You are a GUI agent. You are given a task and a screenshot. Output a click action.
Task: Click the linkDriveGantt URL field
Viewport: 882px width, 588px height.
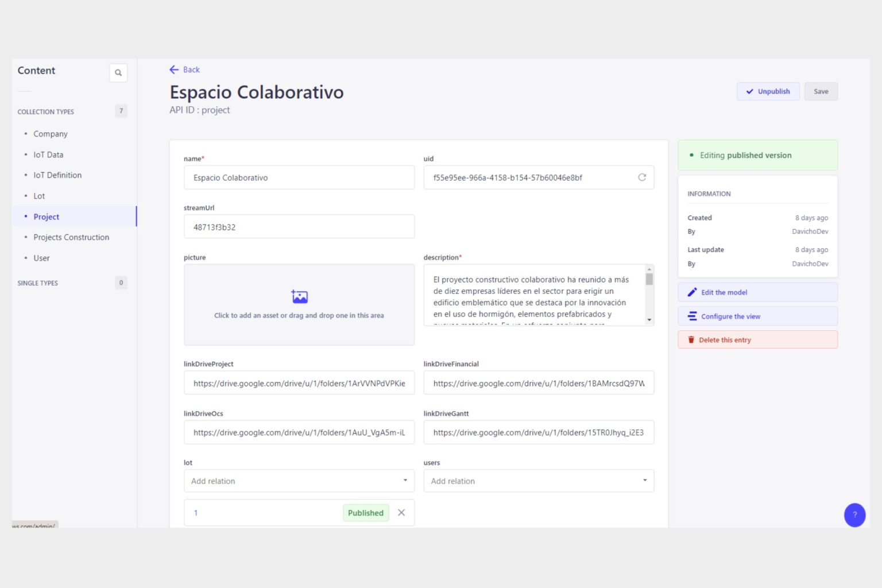(x=538, y=432)
